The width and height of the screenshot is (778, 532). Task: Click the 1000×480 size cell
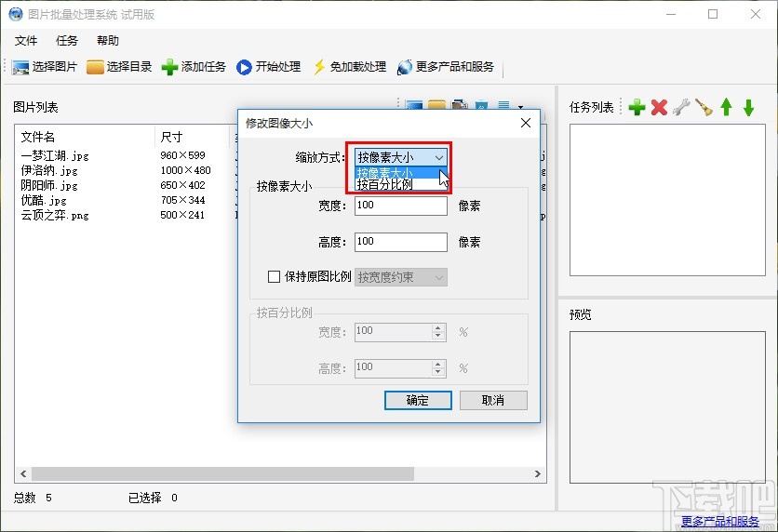point(185,170)
